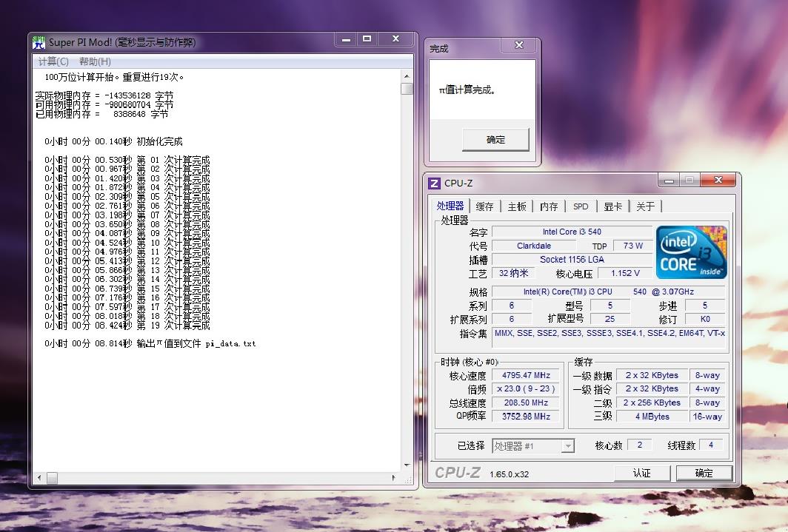
Task: Switch to the 处理器 tab in CPU-Z
Action: (x=450, y=206)
